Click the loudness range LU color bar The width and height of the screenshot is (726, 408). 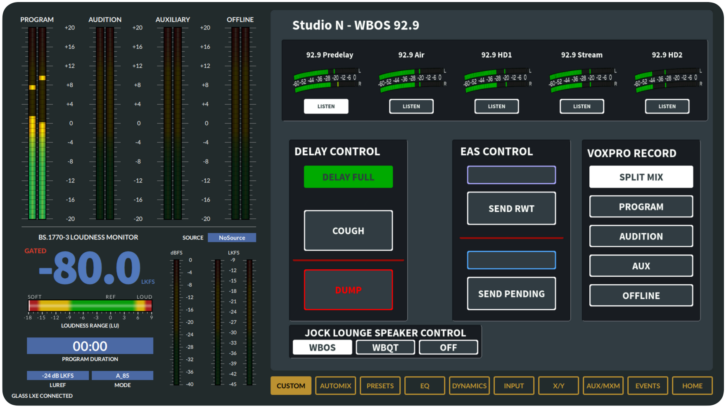point(90,306)
